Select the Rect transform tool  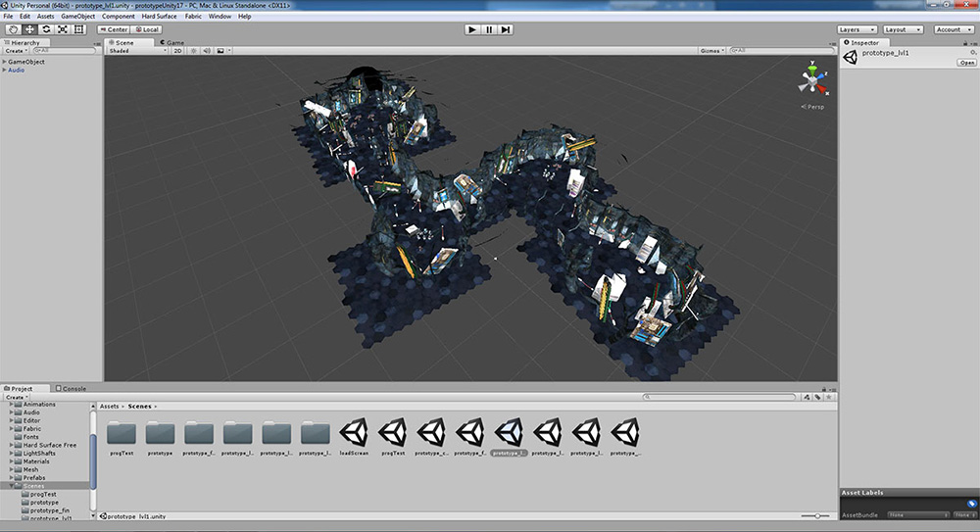pyautogui.click(x=79, y=29)
